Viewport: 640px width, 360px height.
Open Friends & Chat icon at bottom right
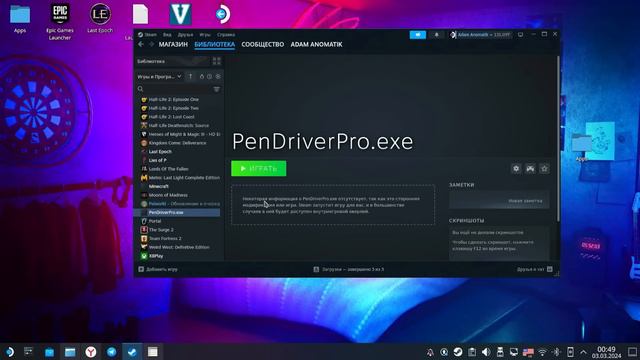pos(550,269)
